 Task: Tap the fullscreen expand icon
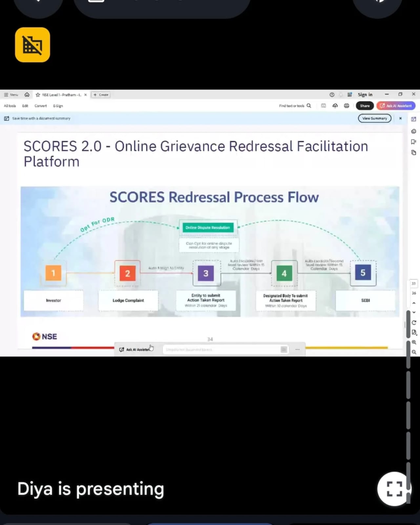click(394, 489)
